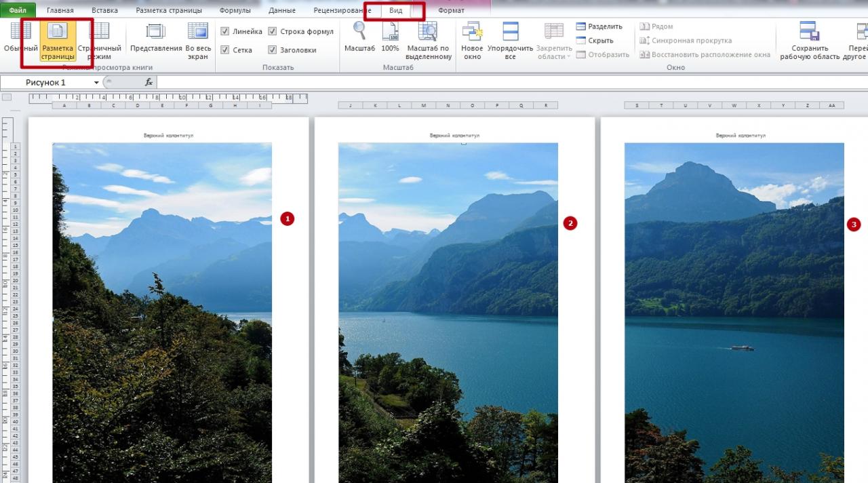Click Масштаб по выделенному icon

tap(428, 32)
